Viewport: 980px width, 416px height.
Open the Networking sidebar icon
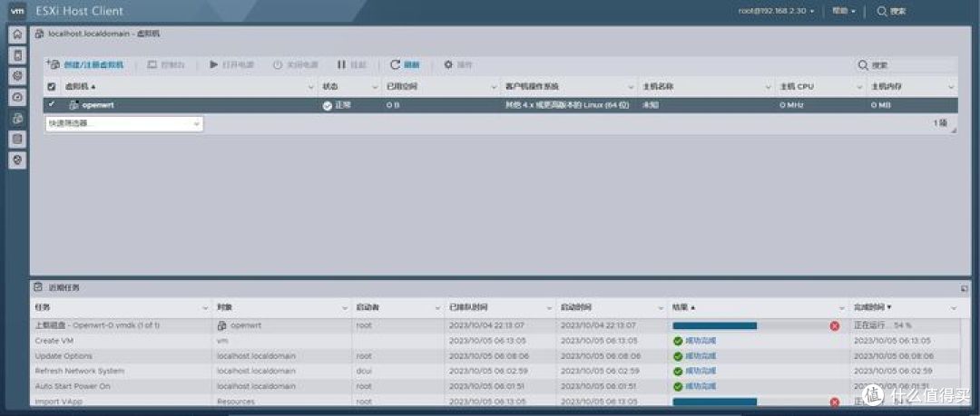(17, 160)
